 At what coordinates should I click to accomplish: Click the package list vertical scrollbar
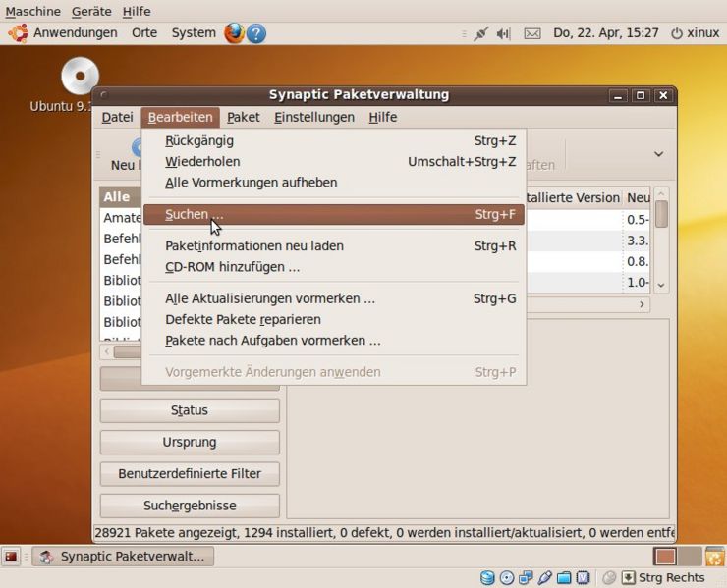[x=661, y=239]
